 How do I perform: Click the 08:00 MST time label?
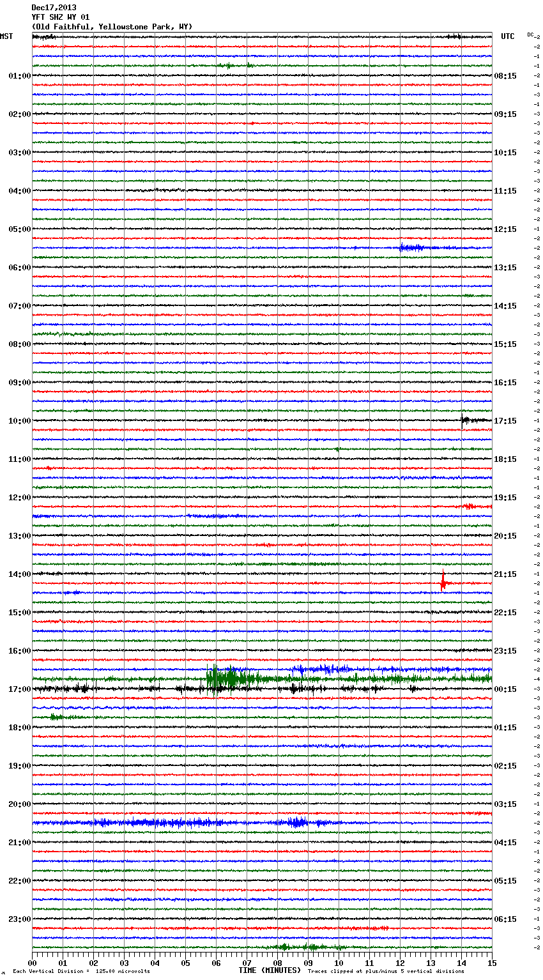tap(20, 344)
